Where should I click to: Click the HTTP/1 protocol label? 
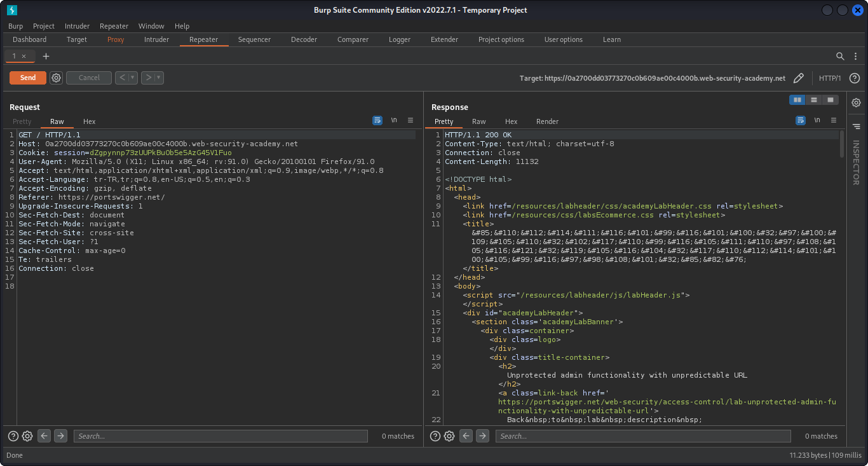pos(830,78)
